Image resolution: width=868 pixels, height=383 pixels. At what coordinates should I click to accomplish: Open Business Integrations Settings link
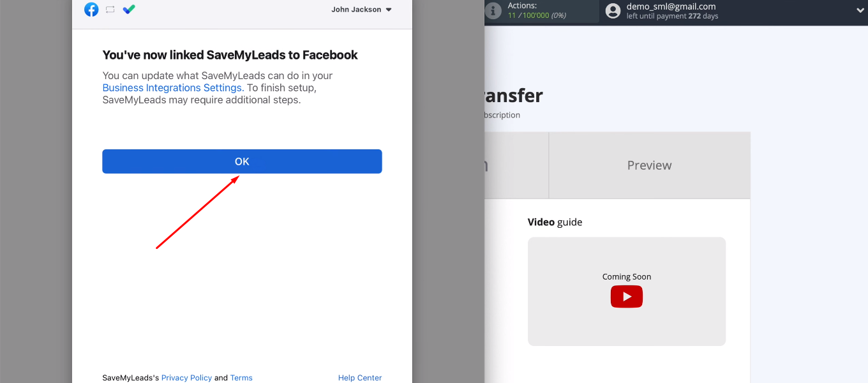pyautogui.click(x=172, y=87)
